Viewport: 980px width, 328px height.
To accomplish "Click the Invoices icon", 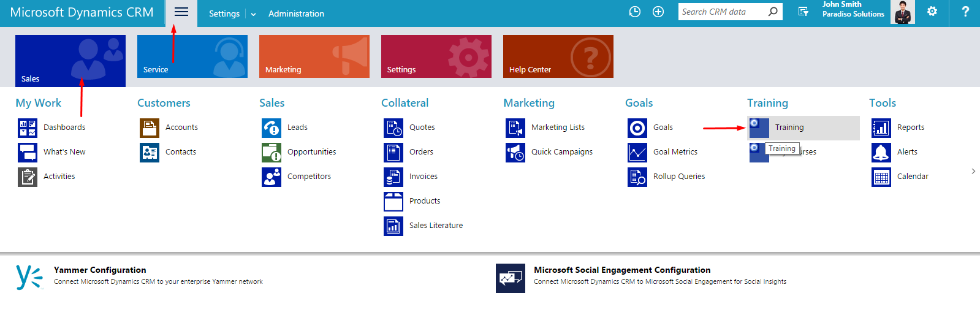I will pyautogui.click(x=393, y=177).
